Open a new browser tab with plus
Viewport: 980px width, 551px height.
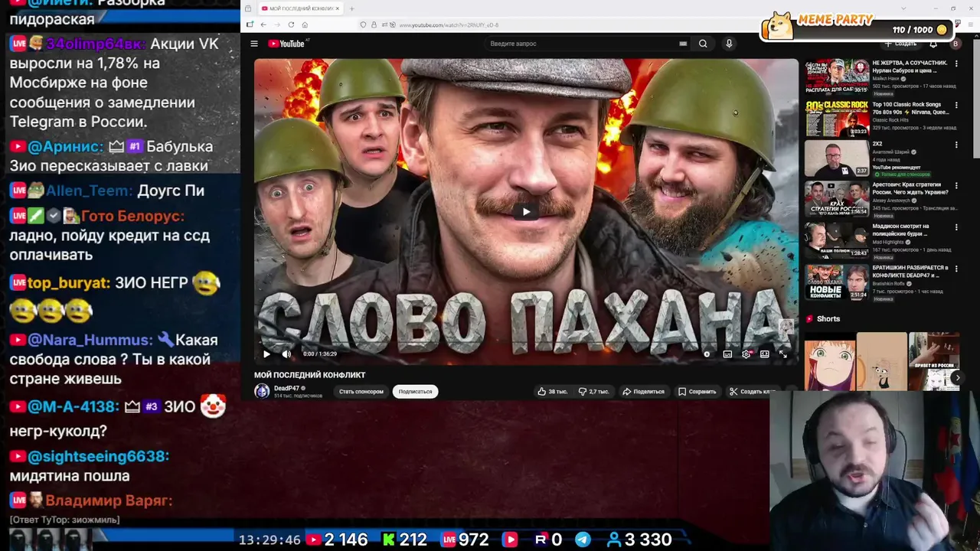click(351, 8)
